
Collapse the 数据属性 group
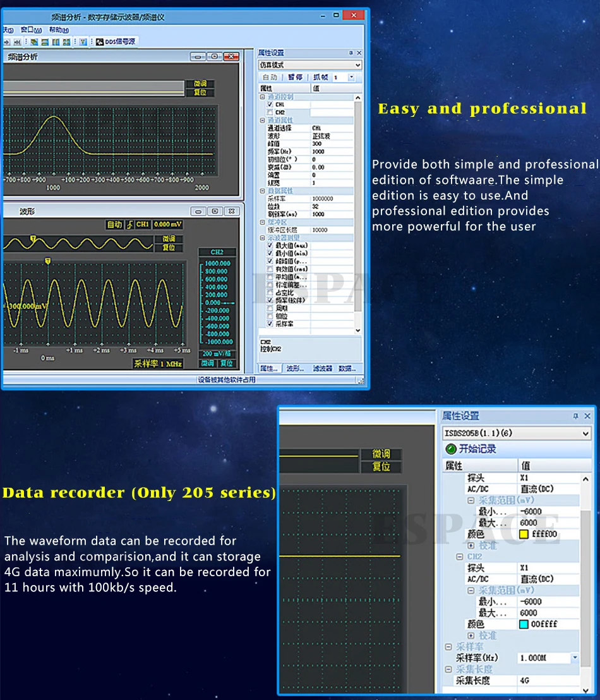coord(263,191)
